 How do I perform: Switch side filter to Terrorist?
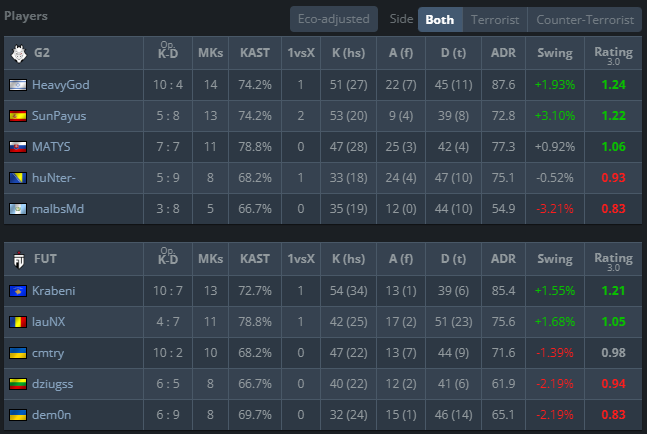(x=494, y=19)
